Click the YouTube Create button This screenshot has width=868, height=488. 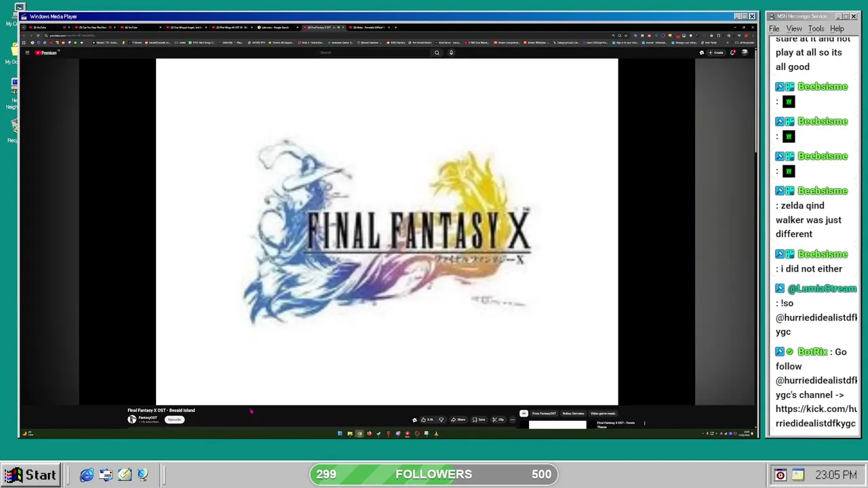(716, 52)
